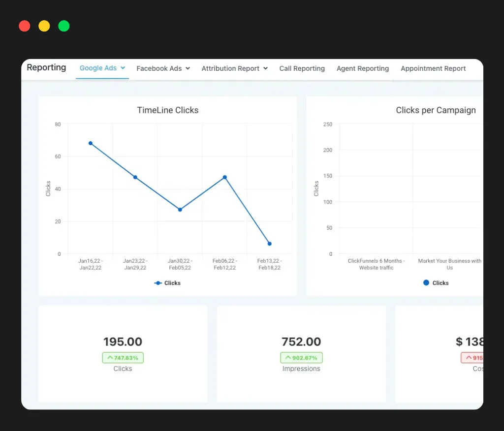
Task: Click the Reporting heading
Action: [46, 67]
